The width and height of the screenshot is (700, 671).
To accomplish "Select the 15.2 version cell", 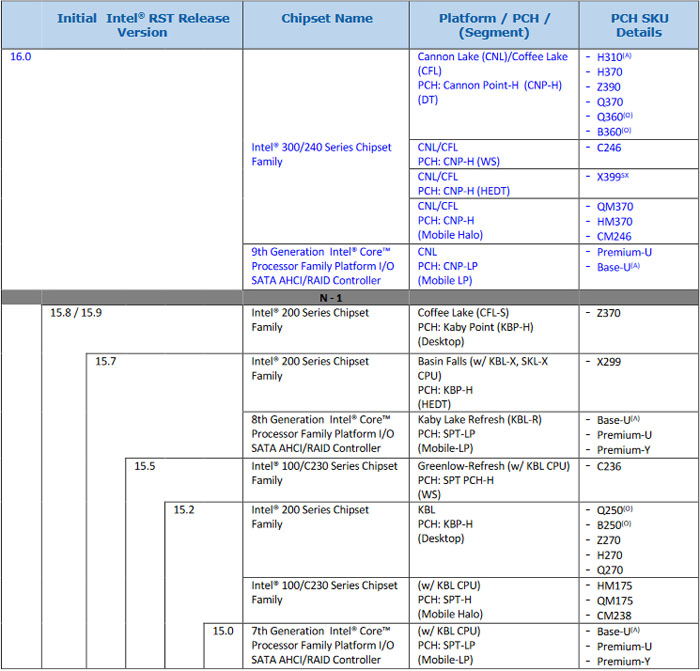I will 184,509.
